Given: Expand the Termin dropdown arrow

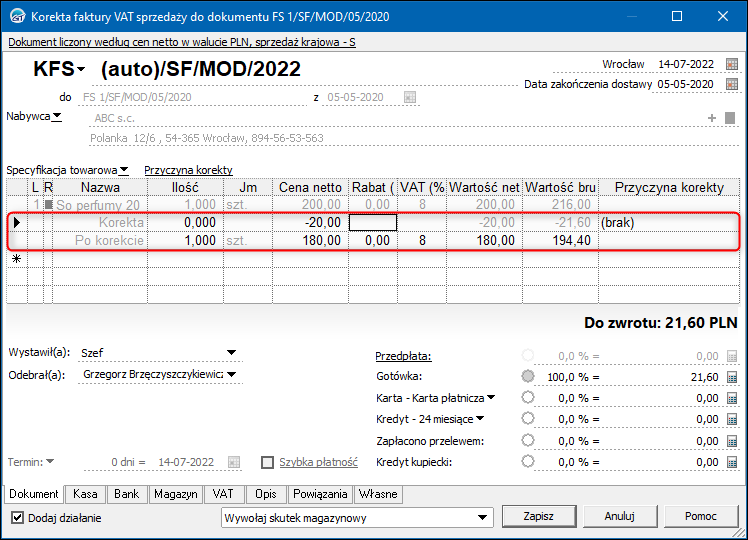Looking at the screenshot, I should (50, 461).
